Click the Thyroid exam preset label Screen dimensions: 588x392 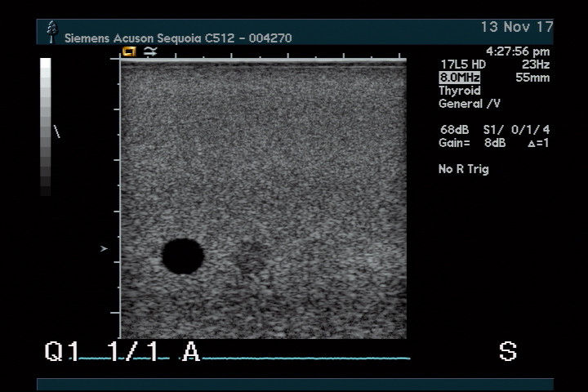pyautogui.click(x=460, y=91)
